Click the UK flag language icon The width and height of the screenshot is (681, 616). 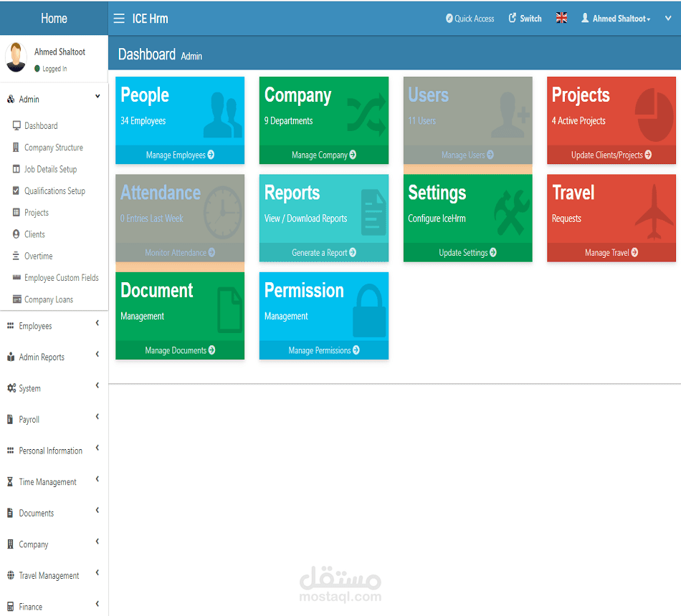click(x=561, y=18)
